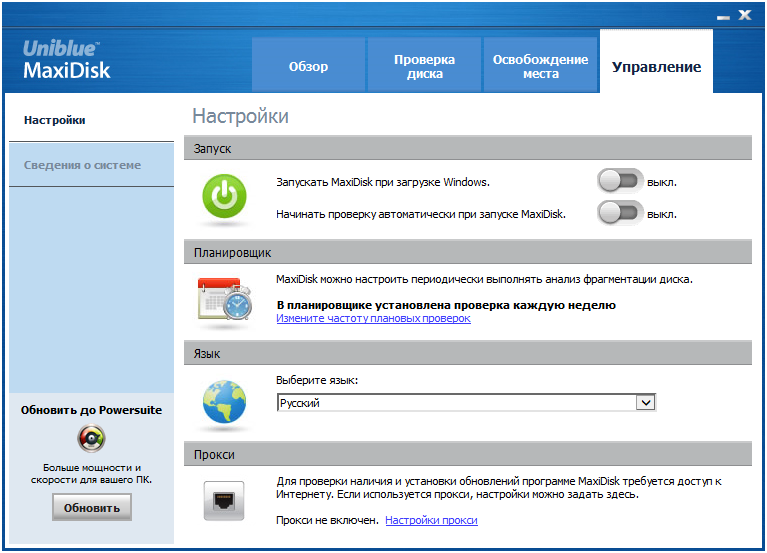Click the Обновить button
This screenshot has width=767, height=553.
pos(92,507)
